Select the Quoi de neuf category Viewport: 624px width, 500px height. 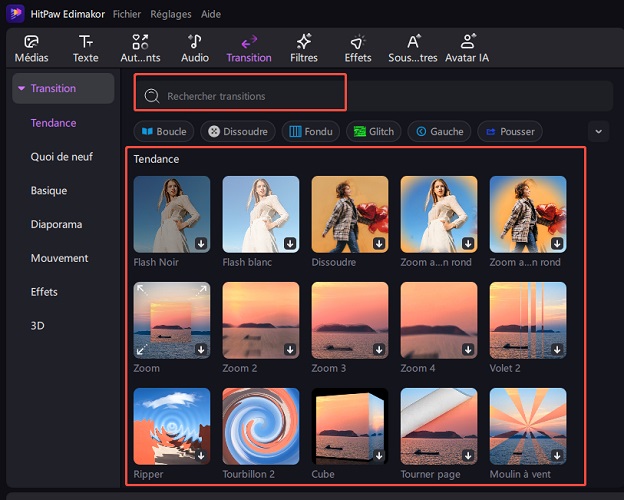(x=62, y=156)
